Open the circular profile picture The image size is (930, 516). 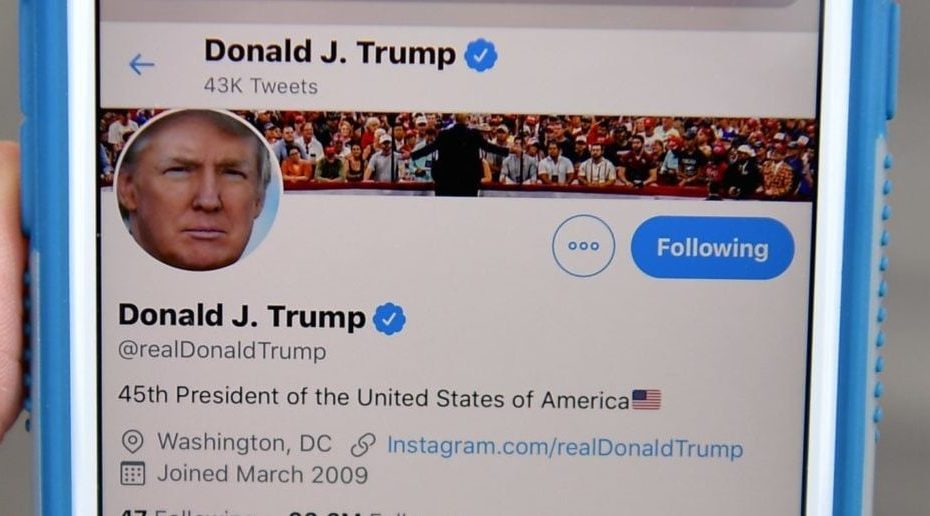[198, 189]
